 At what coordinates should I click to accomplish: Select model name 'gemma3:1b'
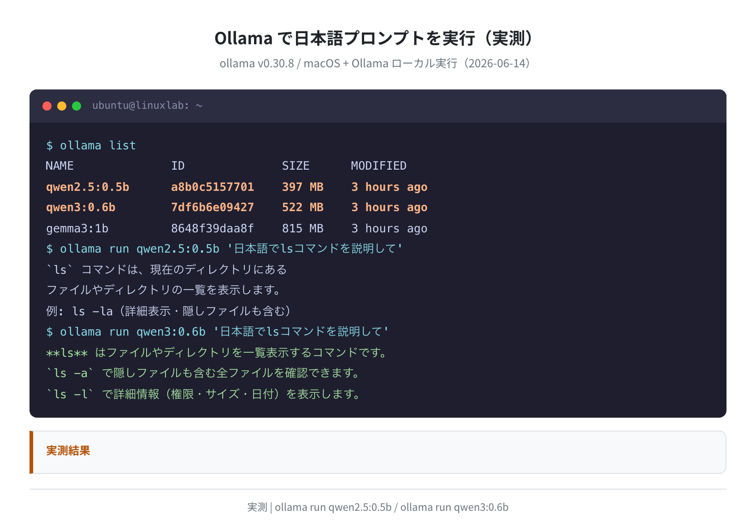pyautogui.click(x=77, y=229)
